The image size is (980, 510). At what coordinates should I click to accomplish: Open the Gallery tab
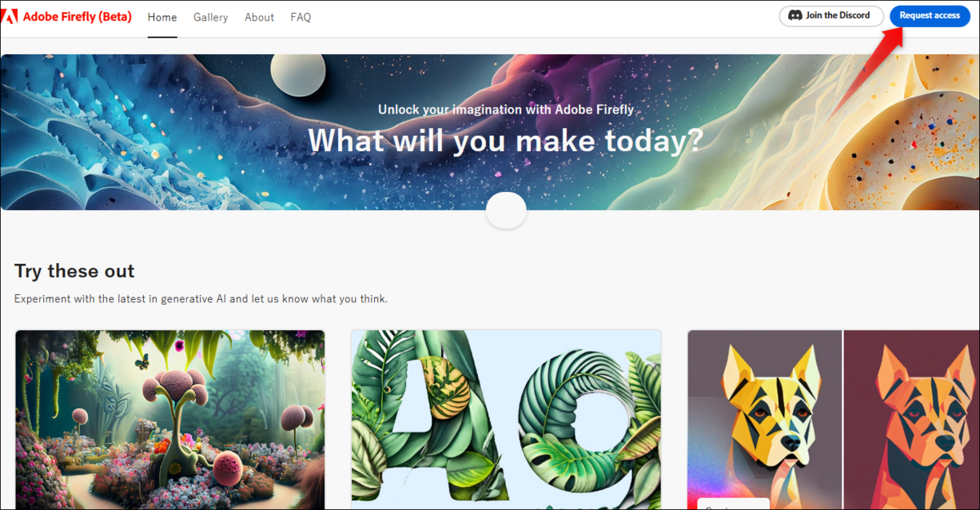pos(211,17)
